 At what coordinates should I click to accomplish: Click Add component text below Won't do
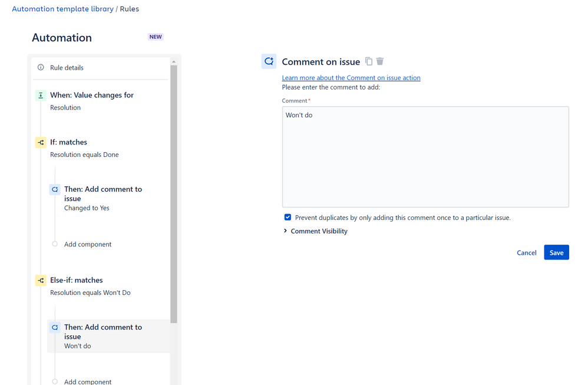[88, 381]
